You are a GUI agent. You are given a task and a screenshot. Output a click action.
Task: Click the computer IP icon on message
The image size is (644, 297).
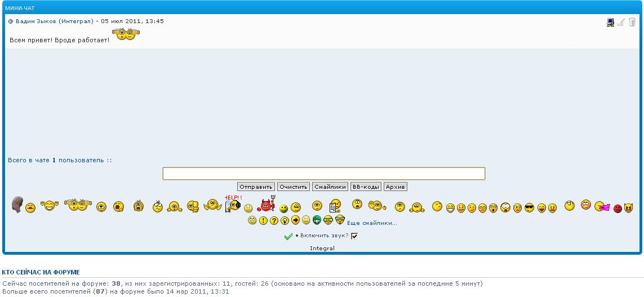click(610, 23)
